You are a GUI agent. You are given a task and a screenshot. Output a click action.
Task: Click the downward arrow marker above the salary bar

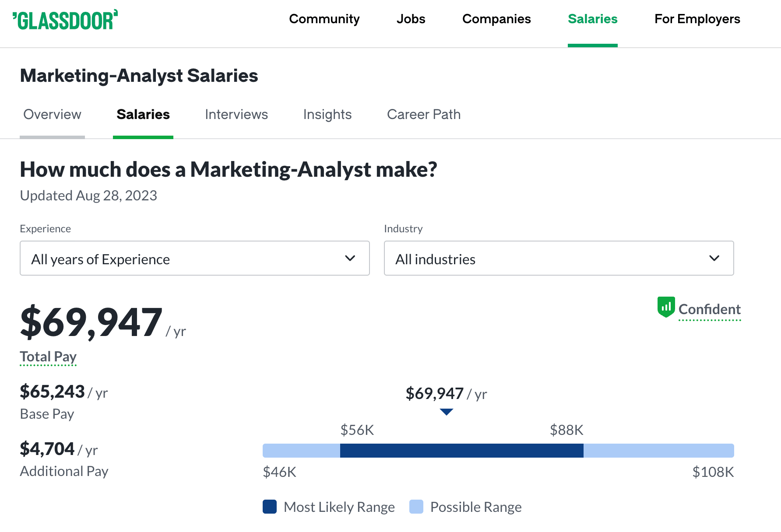[447, 412]
